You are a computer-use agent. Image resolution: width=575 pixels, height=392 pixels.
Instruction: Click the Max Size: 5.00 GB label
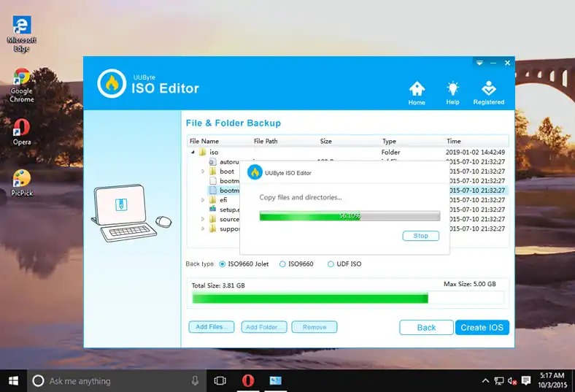click(469, 284)
